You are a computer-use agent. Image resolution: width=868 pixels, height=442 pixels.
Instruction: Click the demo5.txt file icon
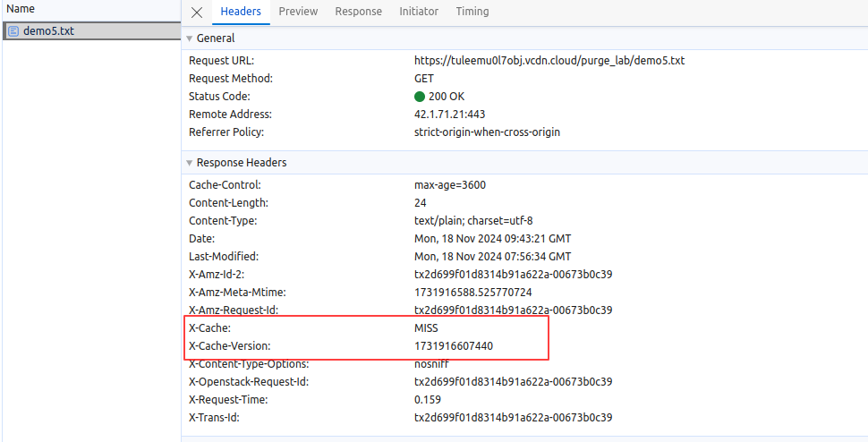[x=13, y=30]
